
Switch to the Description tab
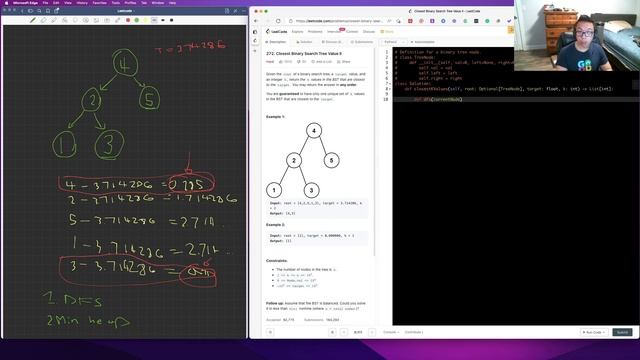pos(276,42)
